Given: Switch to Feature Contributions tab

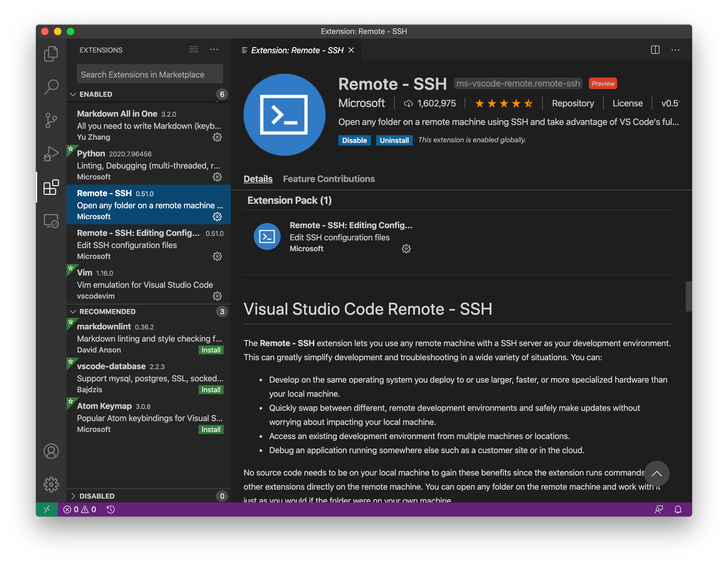Looking at the screenshot, I should (329, 179).
